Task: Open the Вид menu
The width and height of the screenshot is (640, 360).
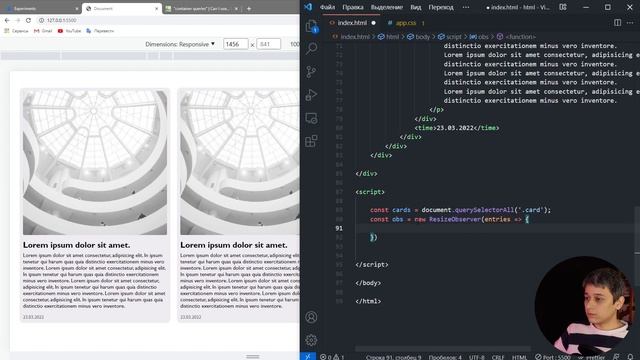Action: (x=416, y=7)
